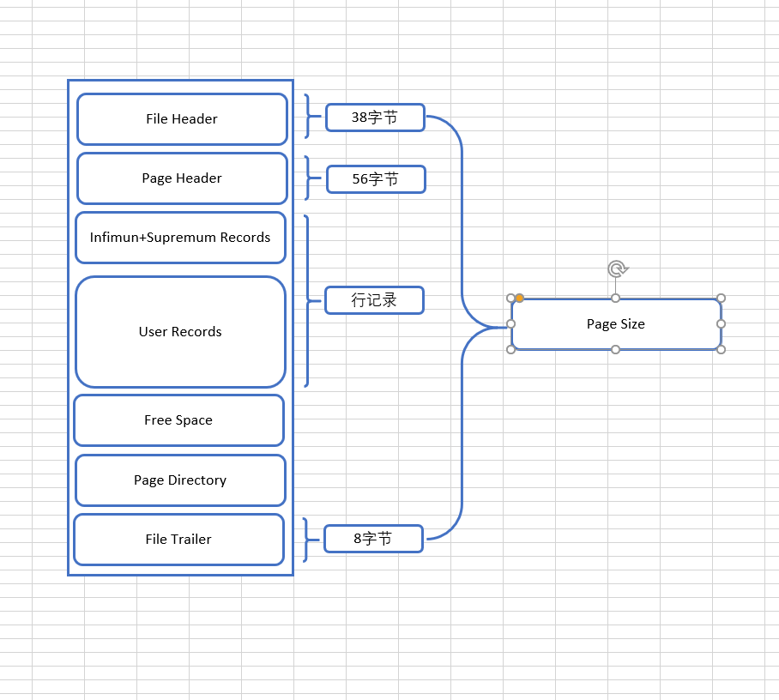
Task: Click the Page Size text
Action: [615, 324]
